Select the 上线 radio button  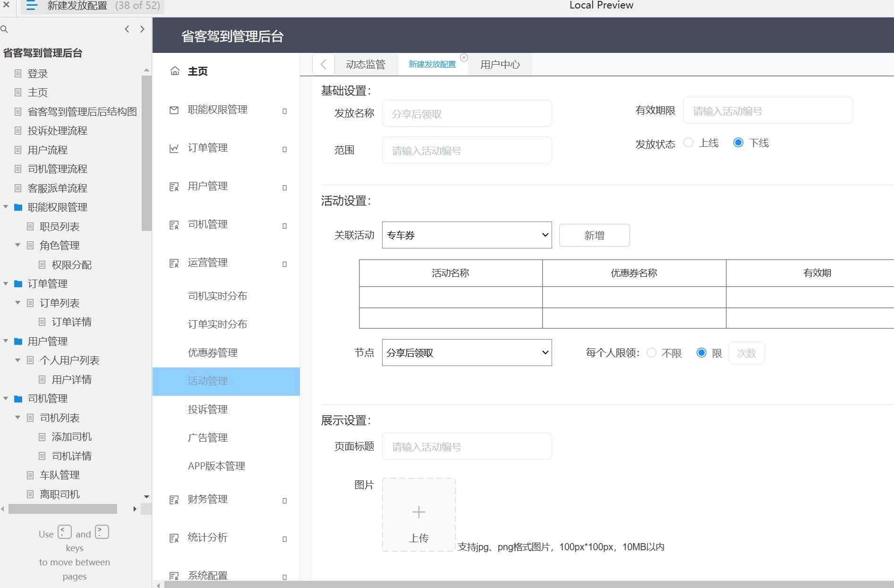(688, 142)
